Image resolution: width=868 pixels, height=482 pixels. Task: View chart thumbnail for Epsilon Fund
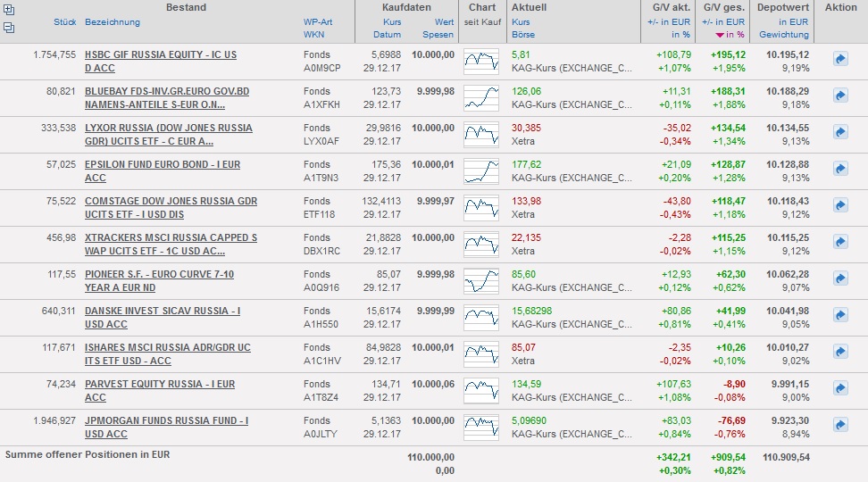click(481, 171)
